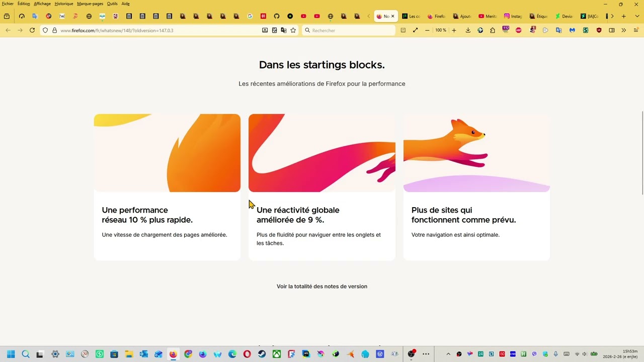Screen dimensions: 644x362
Task: Open the extensions puzzle piece icon
Action: [x=493, y=30]
